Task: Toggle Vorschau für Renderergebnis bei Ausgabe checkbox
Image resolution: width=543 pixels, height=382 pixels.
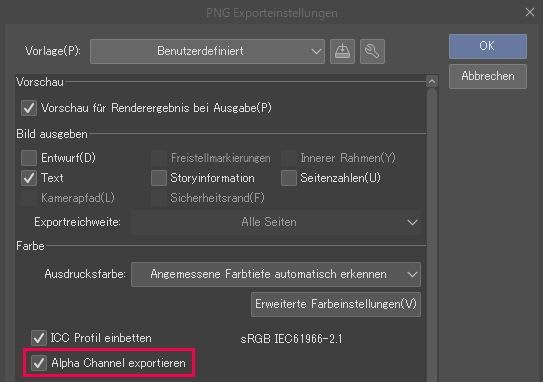Action: (x=29, y=108)
